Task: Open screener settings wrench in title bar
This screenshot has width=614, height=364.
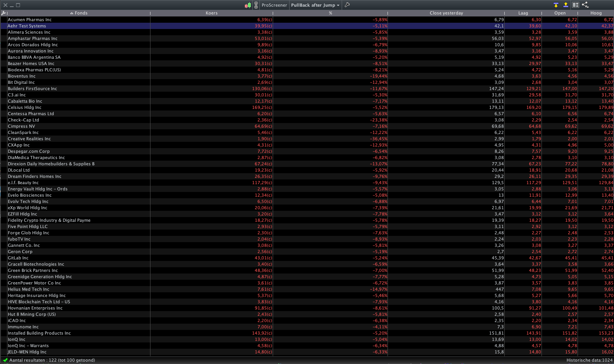Action: click(x=347, y=5)
